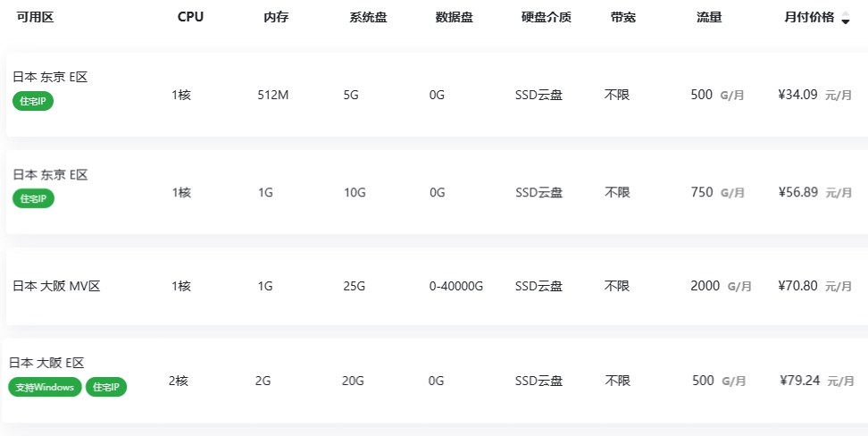868x436 pixels.
Task: Click the 可用区 column header
Action: (x=35, y=17)
